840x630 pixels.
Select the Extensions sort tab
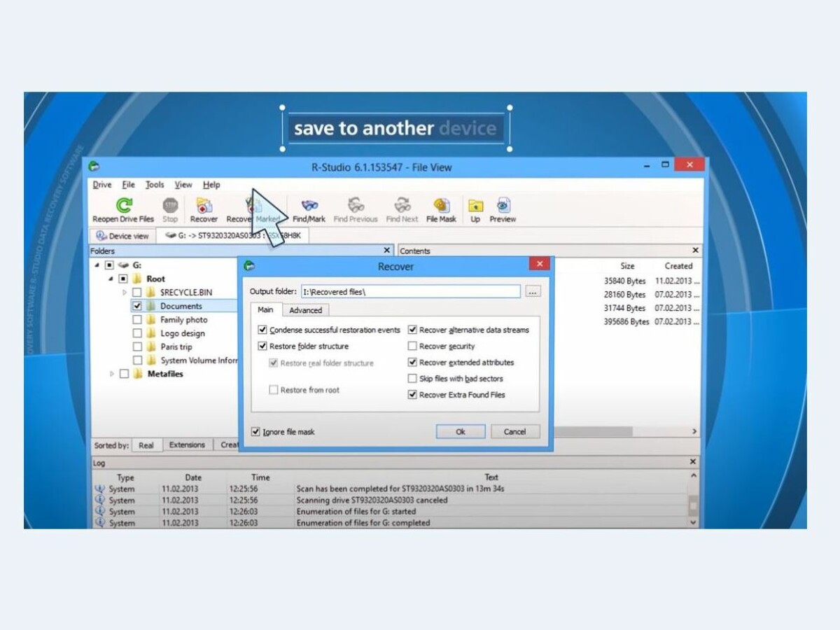click(x=187, y=444)
